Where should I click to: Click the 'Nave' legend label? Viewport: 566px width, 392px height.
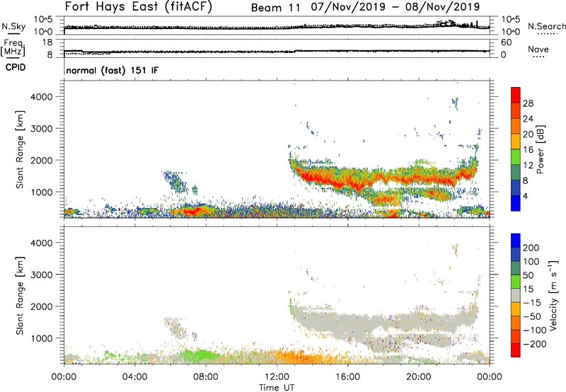[x=538, y=49]
